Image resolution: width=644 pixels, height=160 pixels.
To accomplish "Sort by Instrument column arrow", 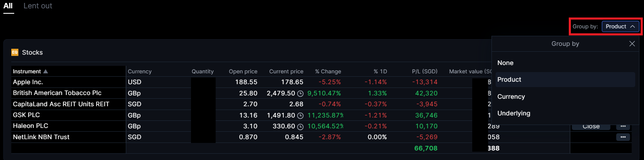I will point(46,71).
